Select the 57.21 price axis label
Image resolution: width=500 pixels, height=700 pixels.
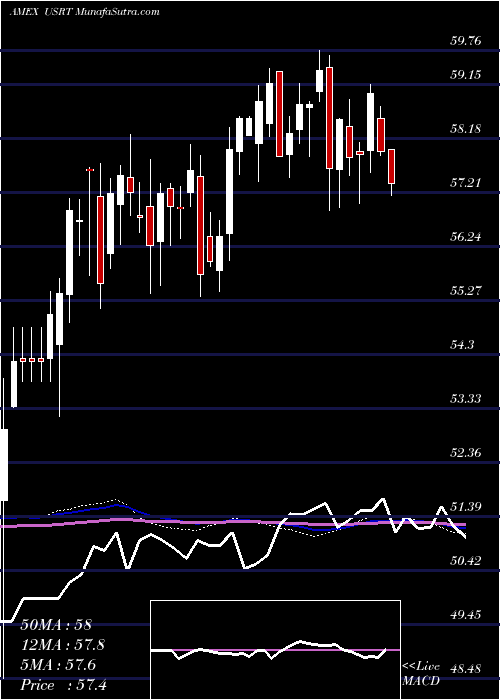point(466,182)
